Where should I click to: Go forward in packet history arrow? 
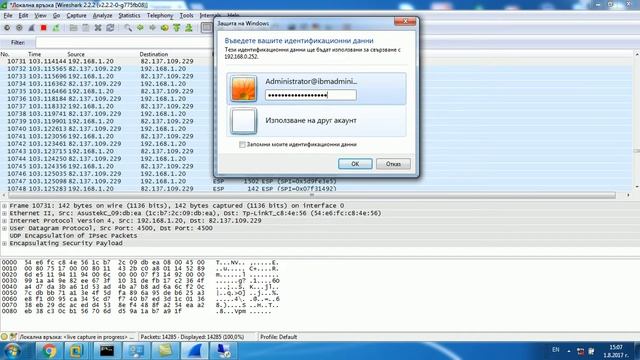(152, 28)
